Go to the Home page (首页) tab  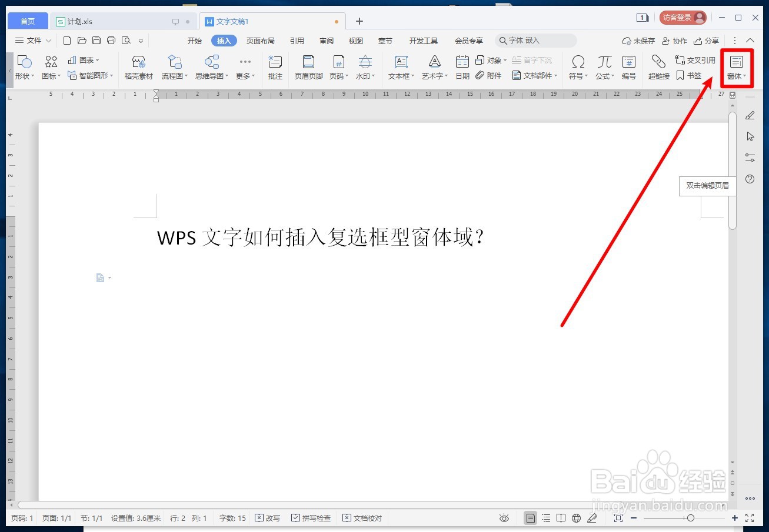[x=28, y=21]
